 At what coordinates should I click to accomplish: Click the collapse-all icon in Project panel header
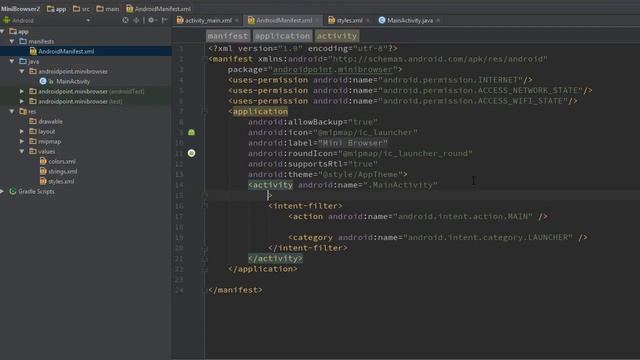(136, 20)
